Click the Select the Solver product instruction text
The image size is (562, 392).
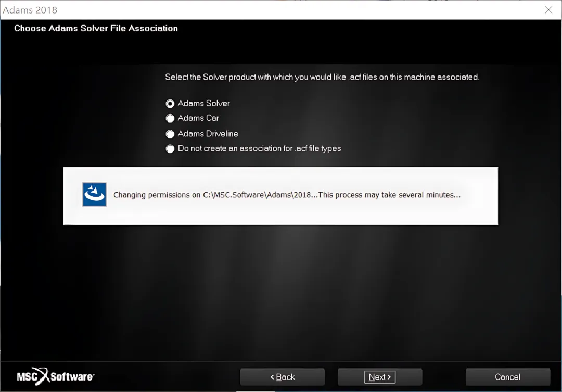click(322, 77)
